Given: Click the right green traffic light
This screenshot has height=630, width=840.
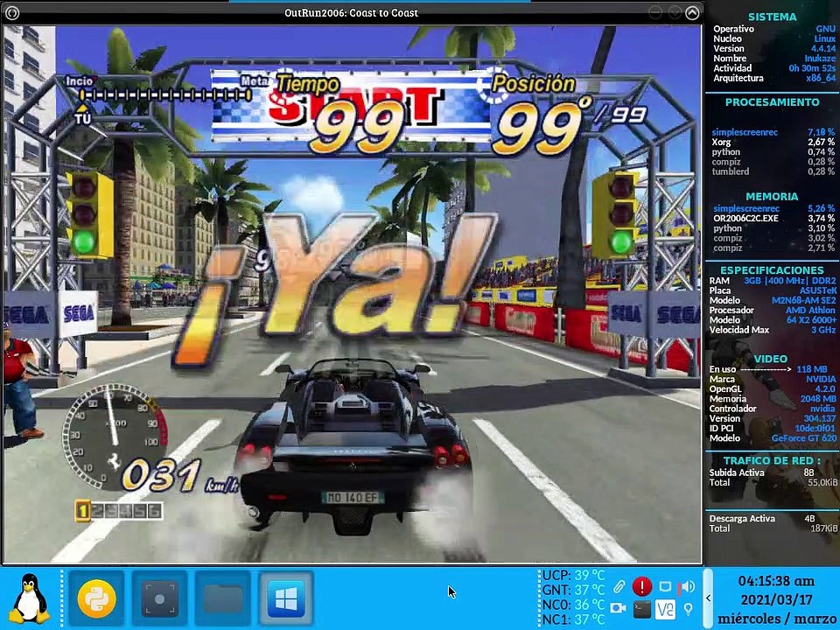Looking at the screenshot, I should point(621,242).
